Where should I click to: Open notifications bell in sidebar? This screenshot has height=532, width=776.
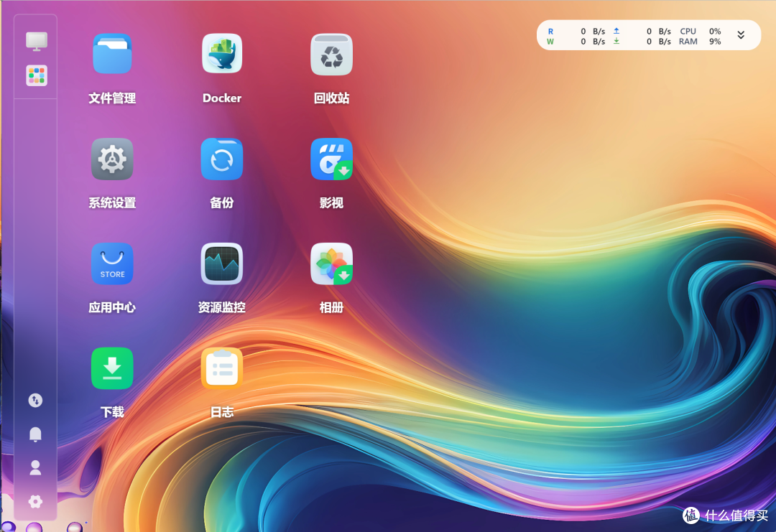tap(35, 434)
